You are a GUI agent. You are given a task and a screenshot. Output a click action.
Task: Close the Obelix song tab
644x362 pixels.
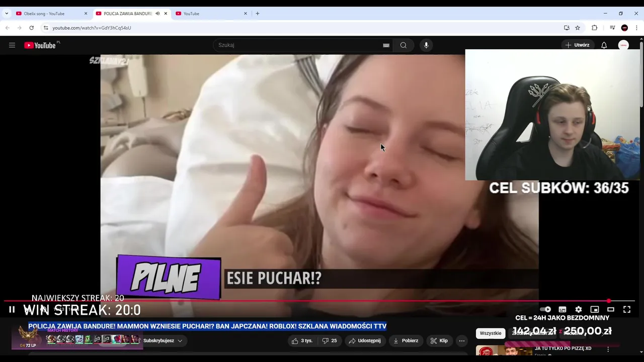point(86,14)
